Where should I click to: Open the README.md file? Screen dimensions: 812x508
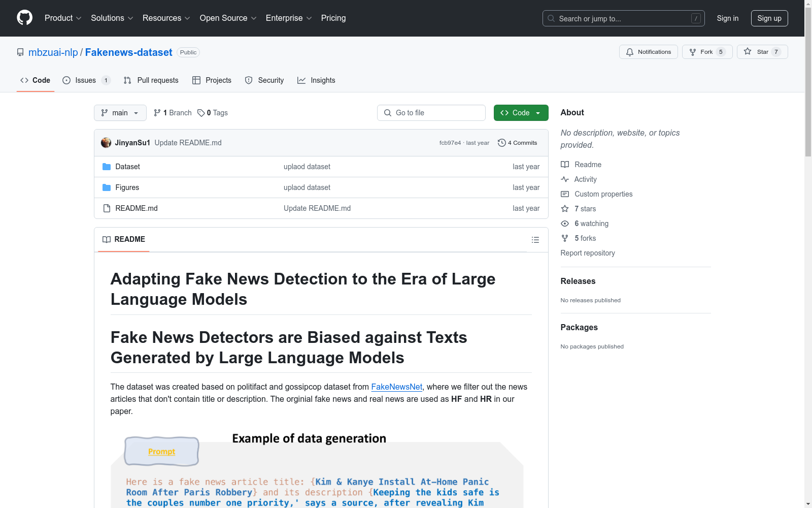(x=137, y=208)
